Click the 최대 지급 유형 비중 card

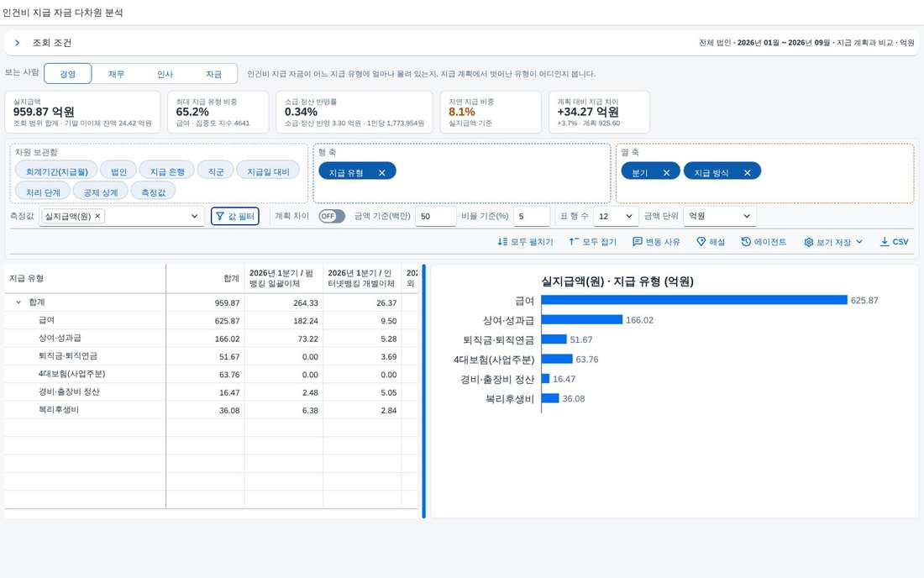click(x=218, y=112)
